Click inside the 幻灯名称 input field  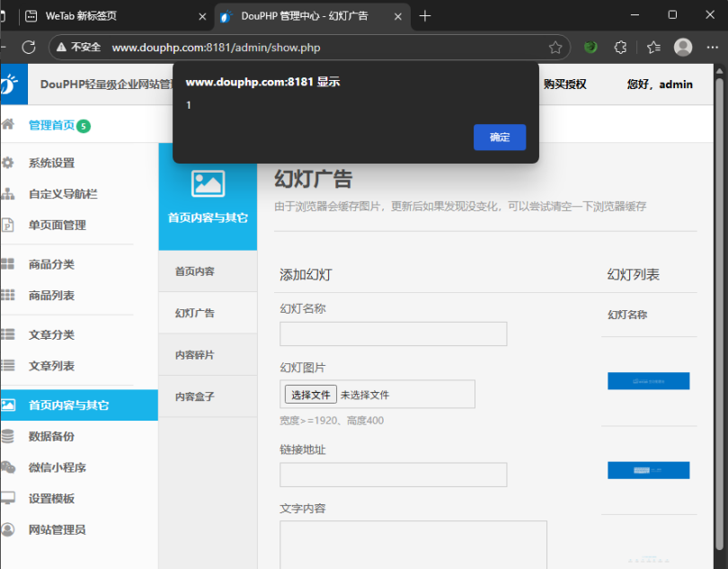pos(393,333)
